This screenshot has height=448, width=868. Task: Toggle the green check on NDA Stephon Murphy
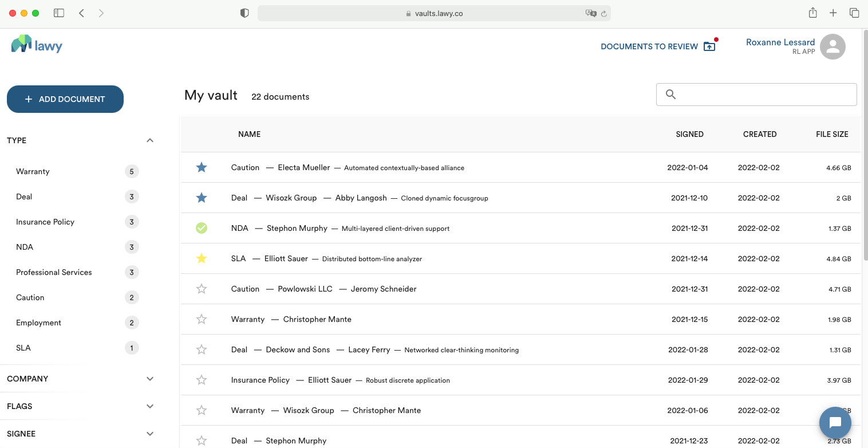pyautogui.click(x=202, y=228)
